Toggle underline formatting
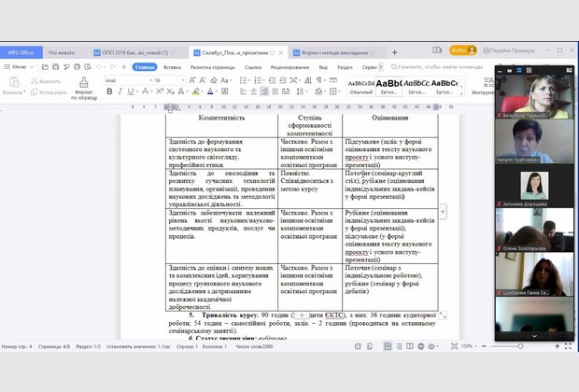 131,92
